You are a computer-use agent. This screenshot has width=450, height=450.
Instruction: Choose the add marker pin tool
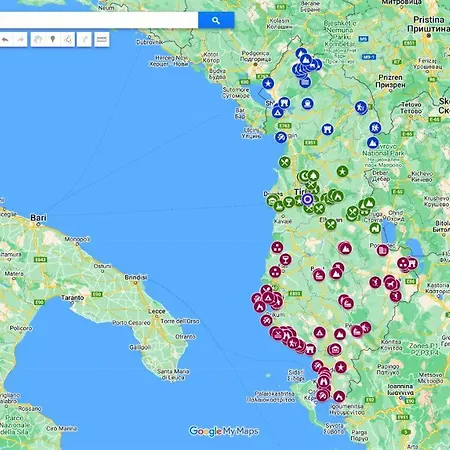(x=53, y=40)
